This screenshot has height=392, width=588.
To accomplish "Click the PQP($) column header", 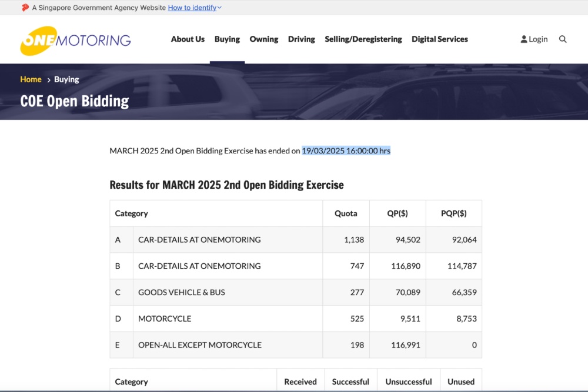I will click(x=453, y=213).
